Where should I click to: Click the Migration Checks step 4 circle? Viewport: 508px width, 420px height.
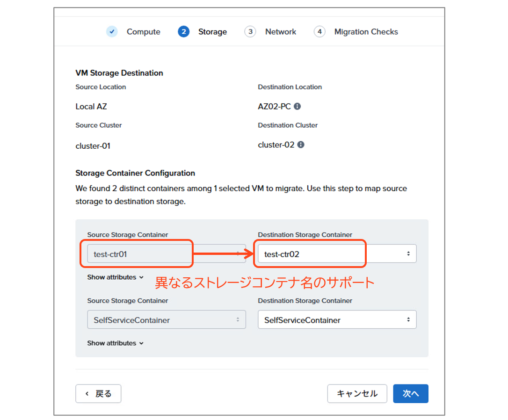(319, 32)
